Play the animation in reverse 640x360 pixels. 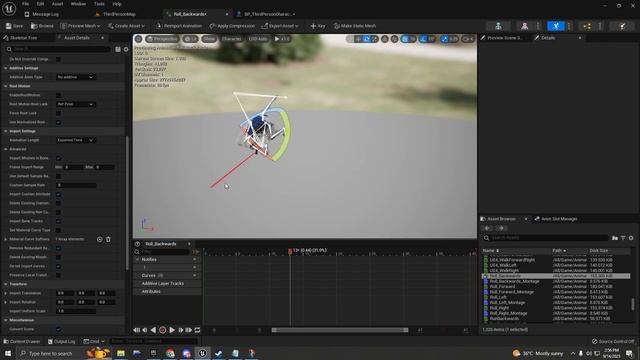[153, 330]
